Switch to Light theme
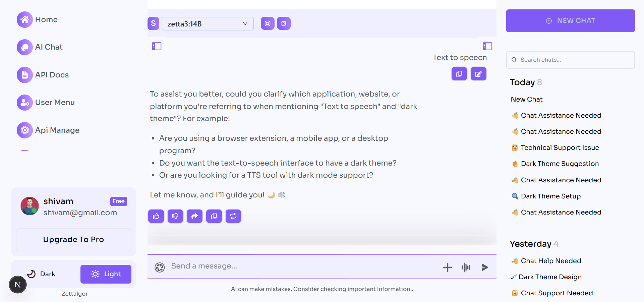This screenshot has width=644, height=302. (x=106, y=274)
